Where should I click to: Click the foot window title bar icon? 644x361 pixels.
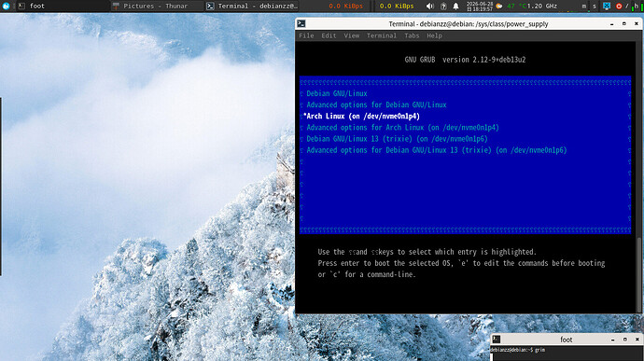(x=497, y=340)
